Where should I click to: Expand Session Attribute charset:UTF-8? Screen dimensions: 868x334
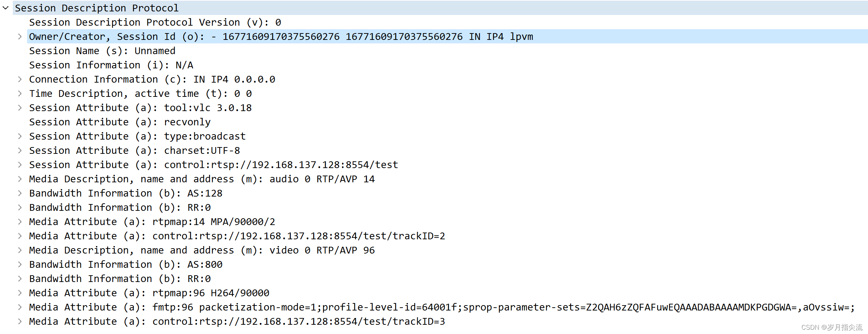pos(20,150)
